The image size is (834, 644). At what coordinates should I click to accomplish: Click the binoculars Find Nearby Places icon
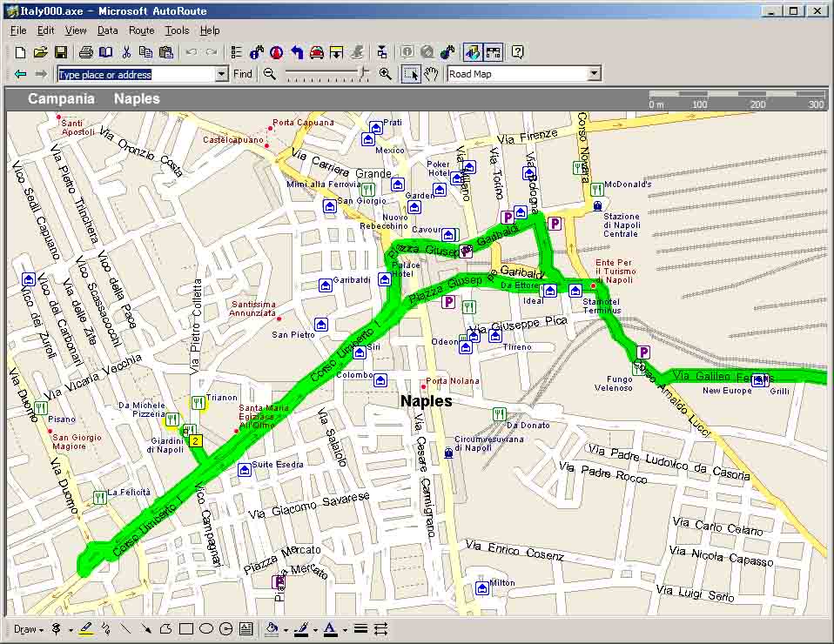pos(256,52)
